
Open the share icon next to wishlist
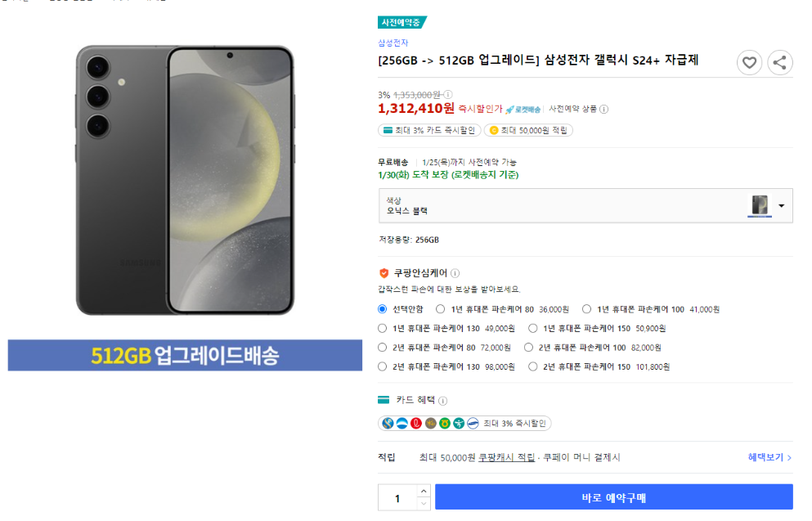[x=779, y=62]
